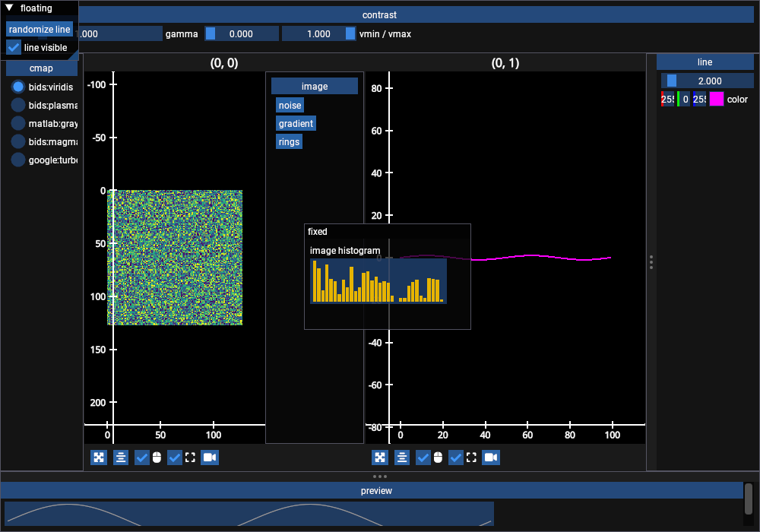760x532 pixels.
Task: Load the rings image
Action: [x=289, y=141]
